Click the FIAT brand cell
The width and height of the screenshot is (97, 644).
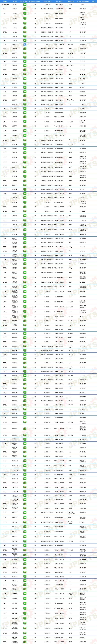pyautogui.click(x=5, y=9)
